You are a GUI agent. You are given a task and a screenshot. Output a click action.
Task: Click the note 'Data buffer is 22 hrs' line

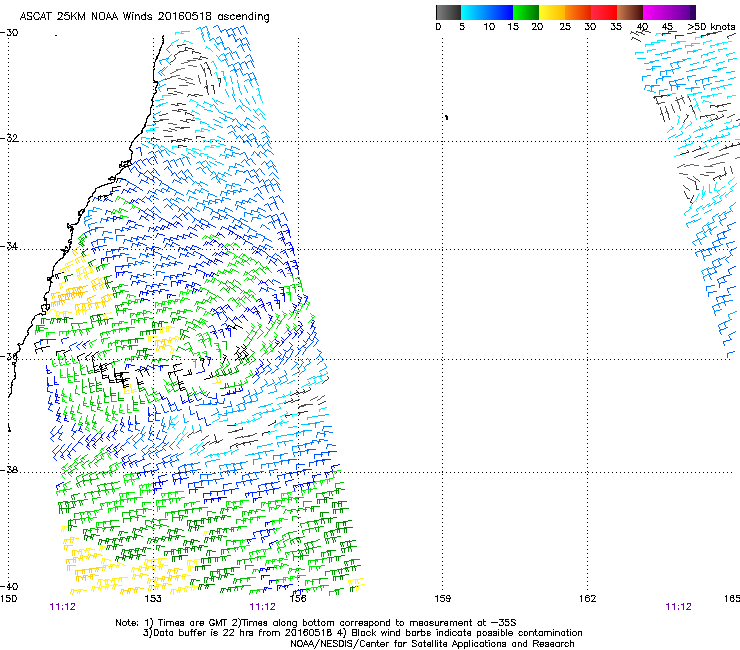coord(362,633)
